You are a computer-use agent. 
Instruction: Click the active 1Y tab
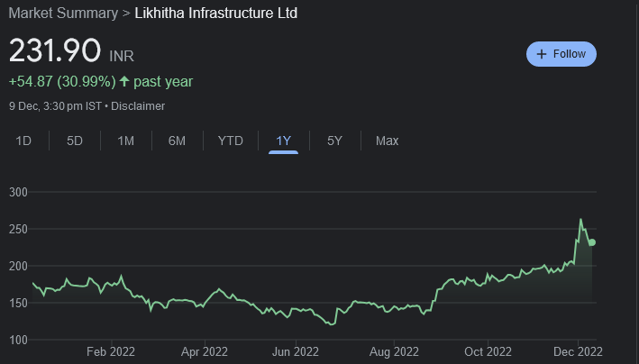(283, 141)
